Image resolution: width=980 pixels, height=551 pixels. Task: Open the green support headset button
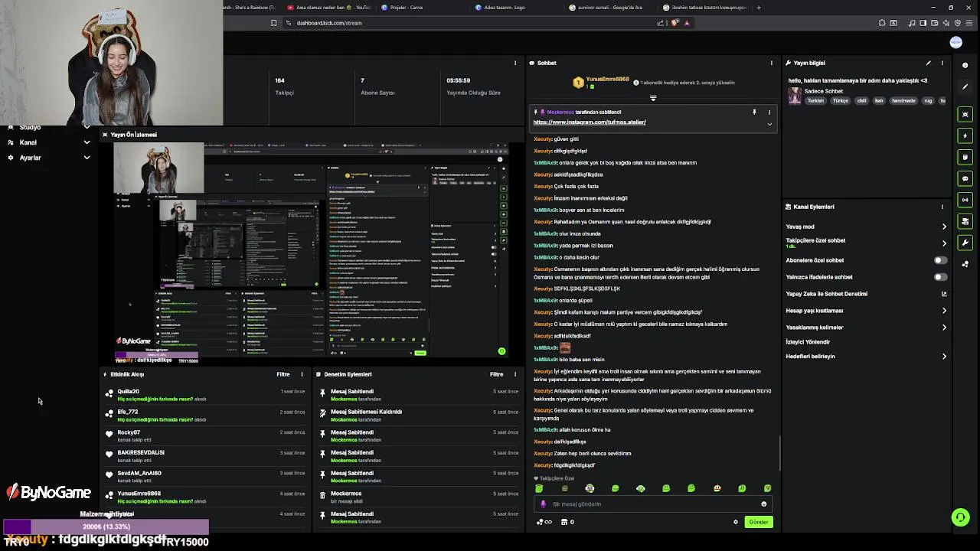[960, 518]
